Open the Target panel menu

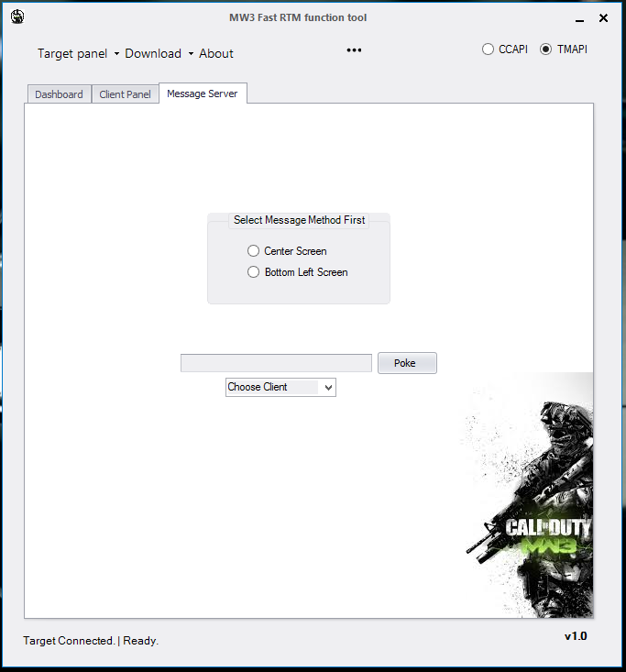pos(72,53)
